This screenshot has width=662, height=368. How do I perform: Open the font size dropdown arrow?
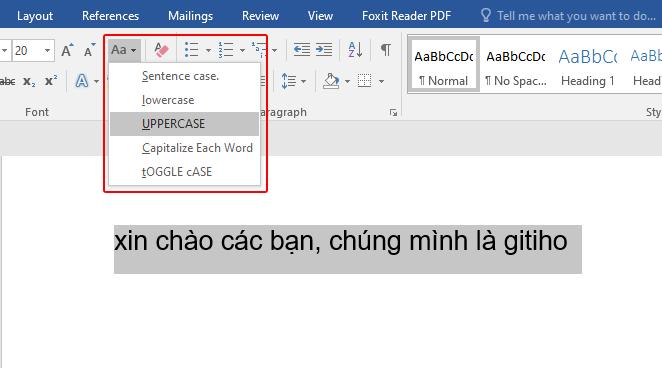47,51
